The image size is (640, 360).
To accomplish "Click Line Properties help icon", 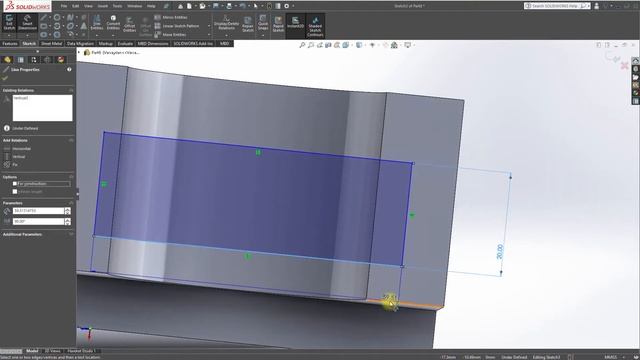I will (69, 69).
